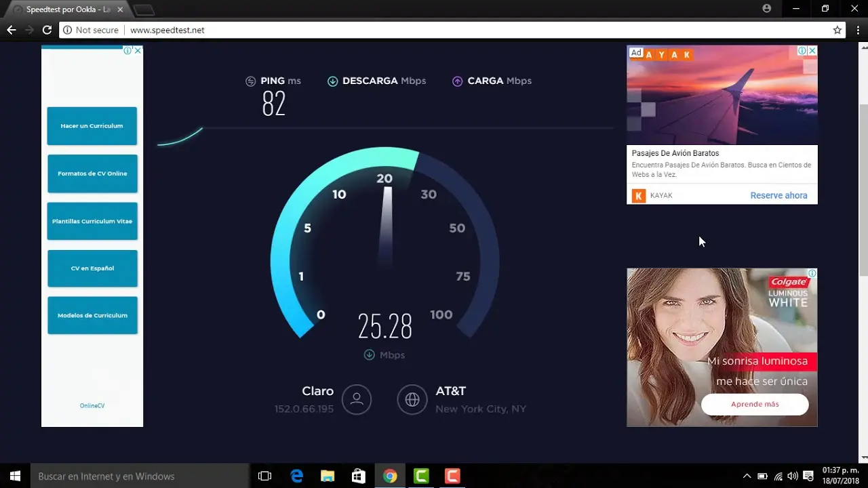Screen dimensions: 868x488
Task: Open the Wi-Fi network tray icon
Action: tap(778, 476)
